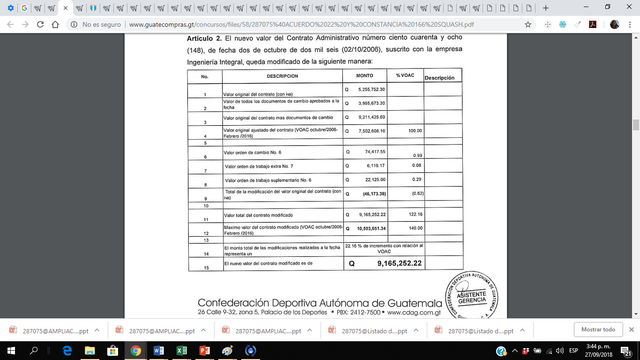Click the amount 74,417.55

pos(375,151)
